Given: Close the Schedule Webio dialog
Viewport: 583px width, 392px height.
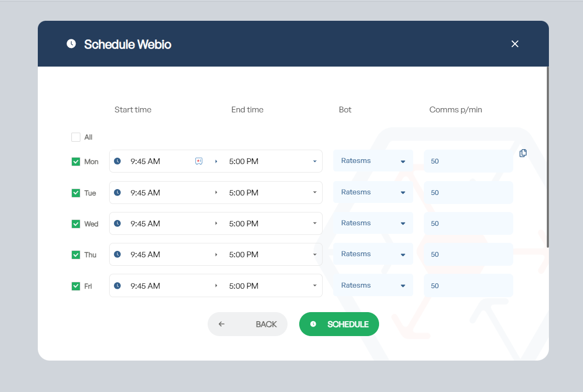Looking at the screenshot, I should tap(515, 44).
